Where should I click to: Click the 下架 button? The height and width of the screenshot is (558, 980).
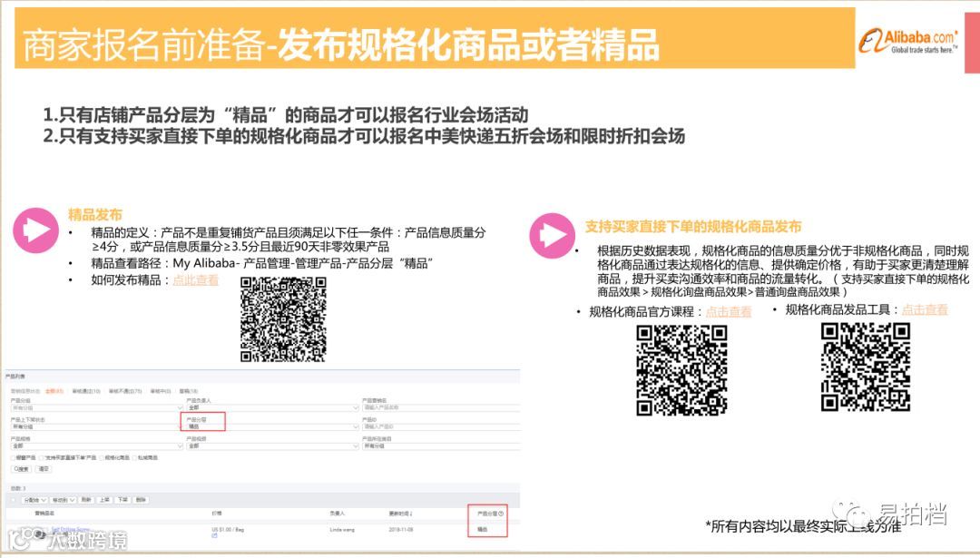coord(122,500)
